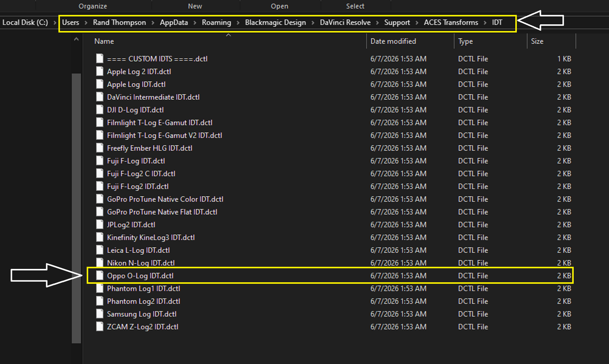This screenshot has height=364, width=609.
Task: Click file icon of Apple Log 2 IDT.dctl
Action: pos(99,71)
